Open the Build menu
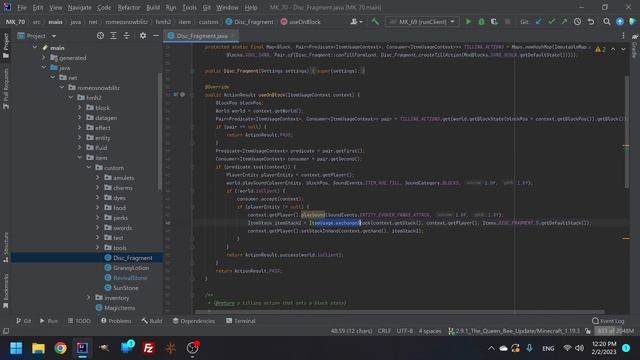 [153, 7]
